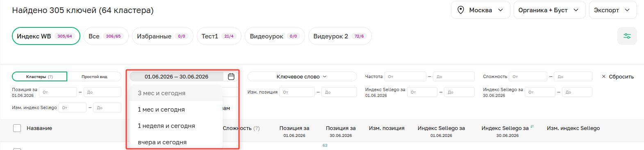Click Индекс Sellego за 01.06.2026 column header
Screen dimensions: 644x150
pos(441,131)
